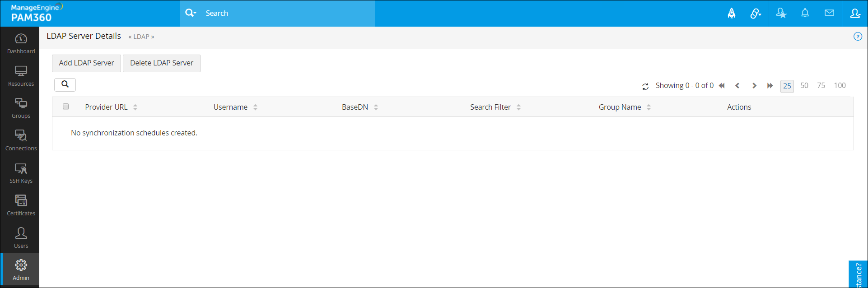
Task: Open SSH Keys in the sidebar
Action: 21,173
